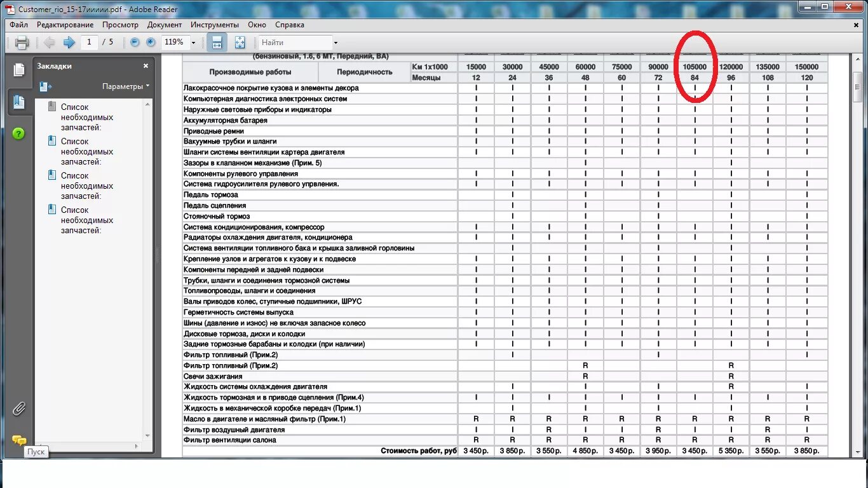
Task: Click the Зазоры в клапанном механизме row label
Action: [253, 163]
